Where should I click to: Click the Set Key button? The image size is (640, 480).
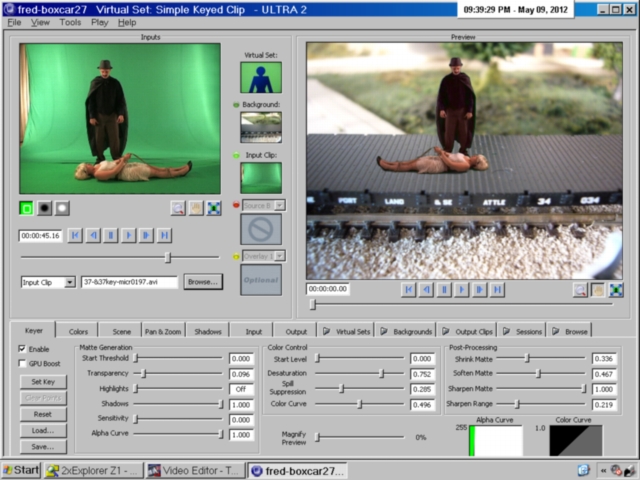(x=43, y=382)
